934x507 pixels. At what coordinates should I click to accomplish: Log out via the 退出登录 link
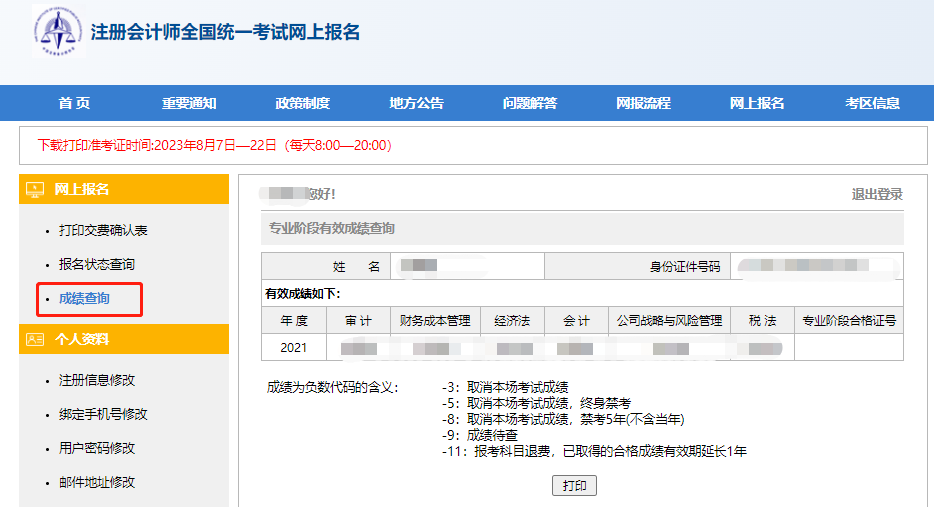877,194
